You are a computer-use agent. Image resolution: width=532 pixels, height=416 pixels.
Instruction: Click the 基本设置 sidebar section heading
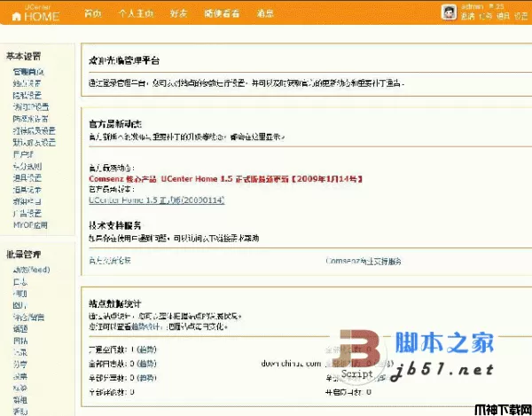click(23, 57)
